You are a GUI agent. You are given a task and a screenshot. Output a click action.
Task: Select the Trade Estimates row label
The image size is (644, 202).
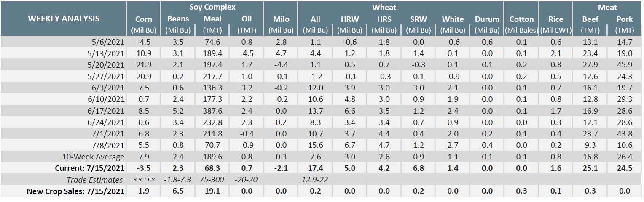(x=95, y=180)
